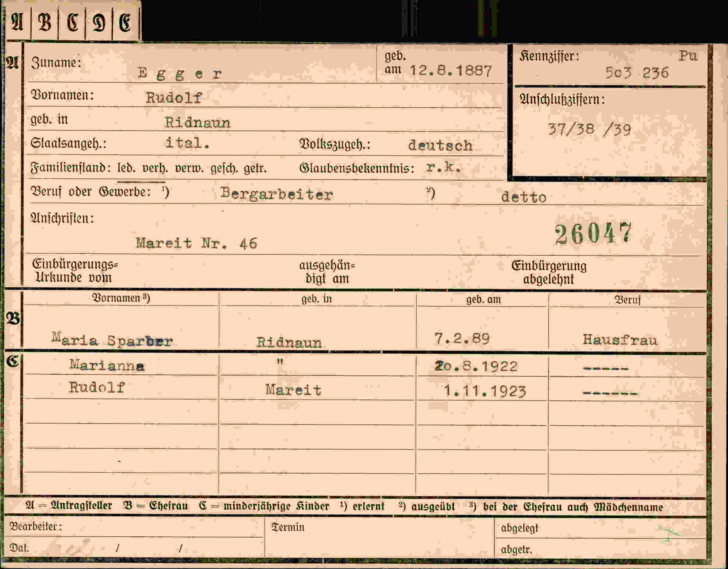
Task: Click legend 'C = minderjährige Kinder'
Action: coord(264,506)
